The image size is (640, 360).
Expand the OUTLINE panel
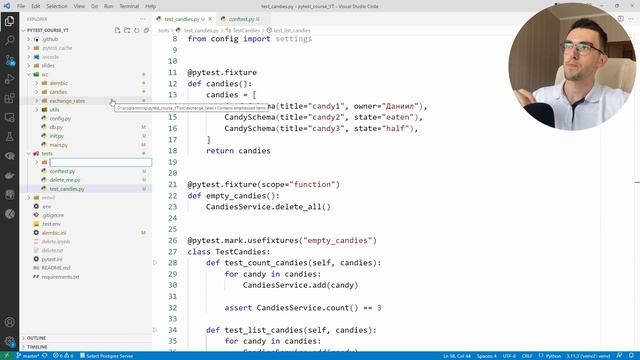[36, 338]
